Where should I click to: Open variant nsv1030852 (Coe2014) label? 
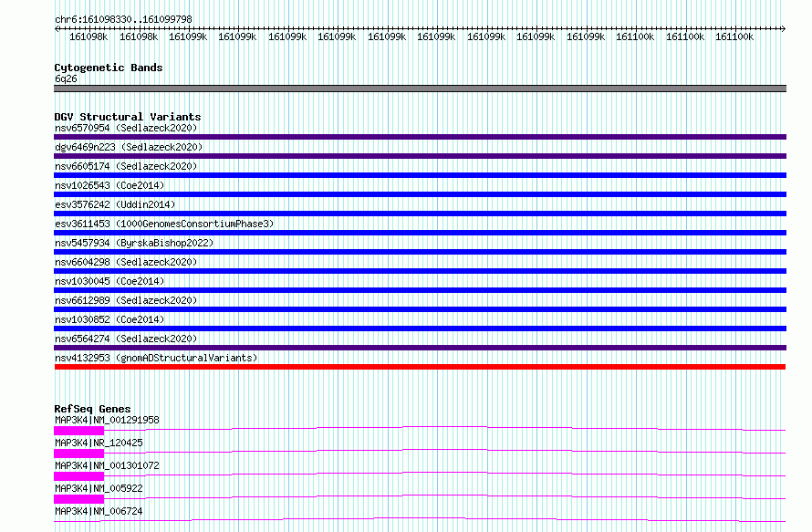pyautogui.click(x=109, y=319)
